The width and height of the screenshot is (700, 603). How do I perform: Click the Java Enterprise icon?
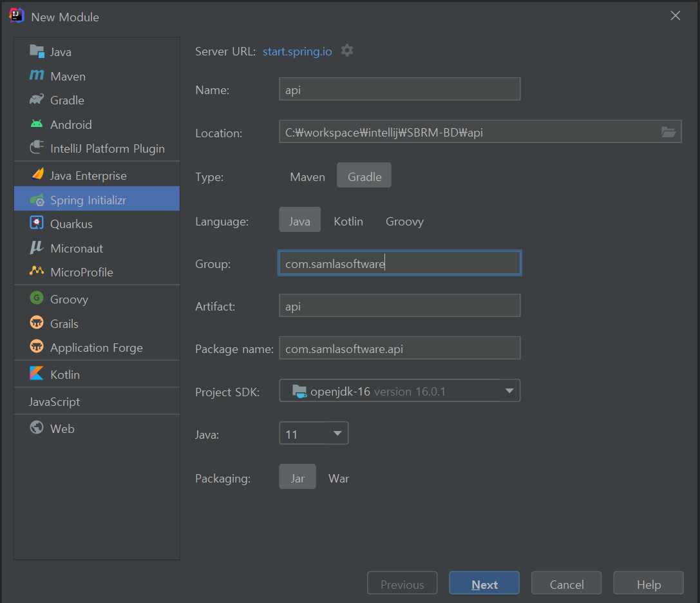[x=37, y=174]
